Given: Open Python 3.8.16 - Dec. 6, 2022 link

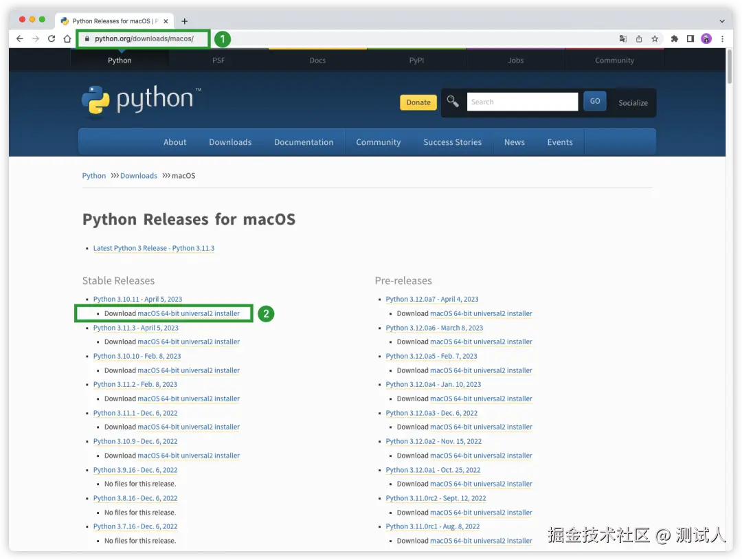Looking at the screenshot, I should (135, 498).
